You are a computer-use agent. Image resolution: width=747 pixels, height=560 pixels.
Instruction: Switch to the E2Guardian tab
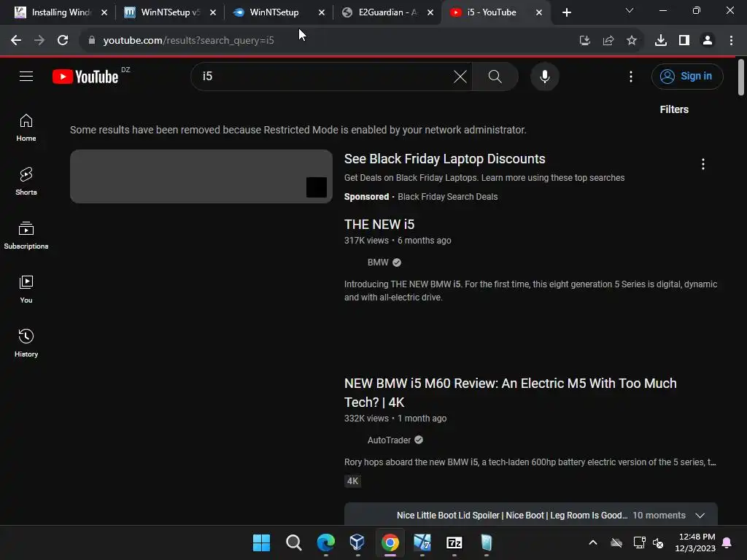pyautogui.click(x=387, y=12)
